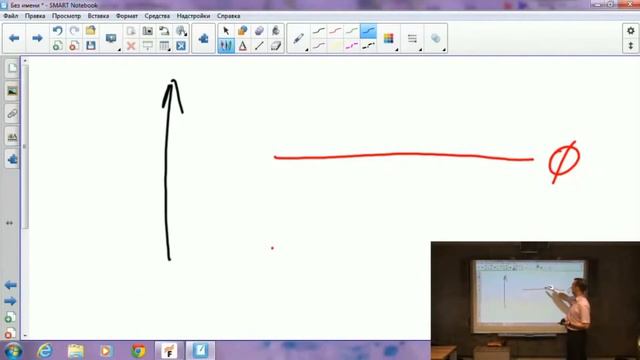
Task: Choose the Select arrow tool
Action: (x=226, y=31)
